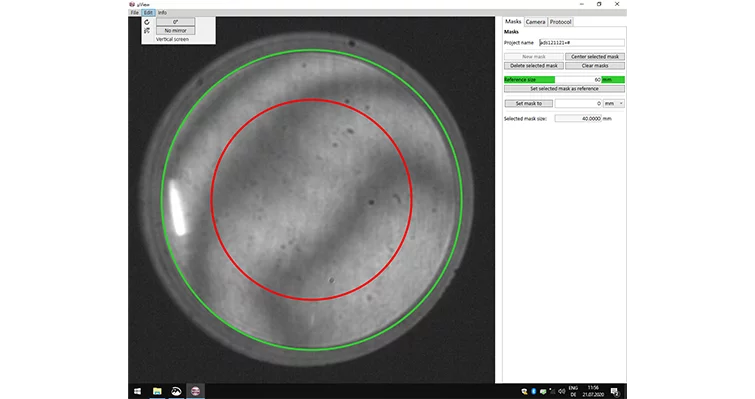Switch to the Camera tab
The image size is (755, 399).
coord(535,22)
